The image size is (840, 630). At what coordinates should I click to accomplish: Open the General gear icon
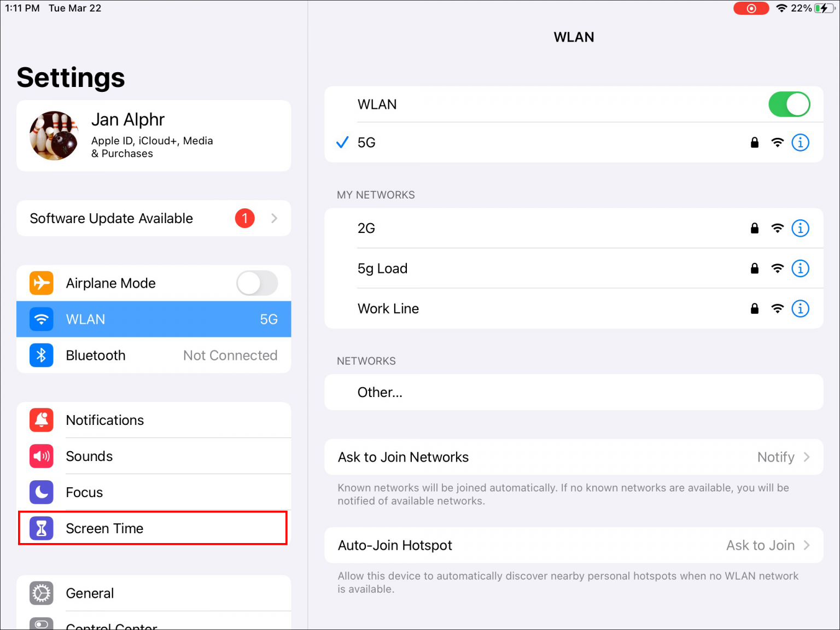[41, 593]
